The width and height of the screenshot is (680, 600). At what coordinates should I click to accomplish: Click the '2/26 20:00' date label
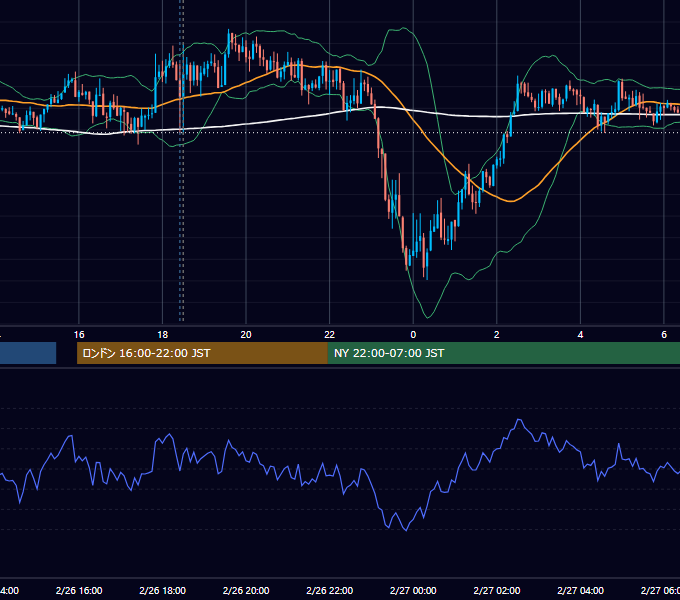(x=246, y=590)
